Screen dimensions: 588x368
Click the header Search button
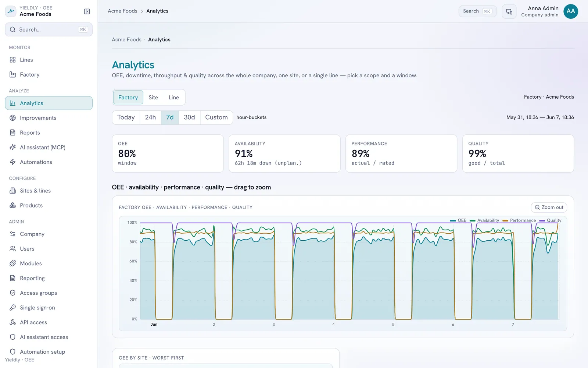pos(477,11)
